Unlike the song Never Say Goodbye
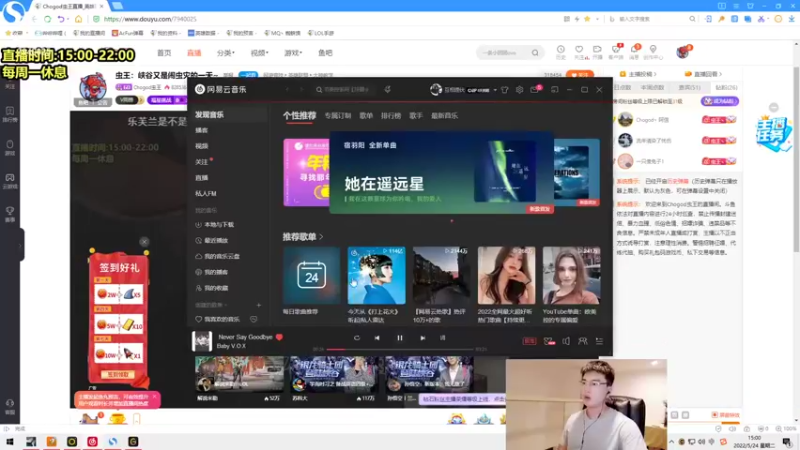Image resolution: width=800 pixels, height=450 pixels. click(x=279, y=337)
